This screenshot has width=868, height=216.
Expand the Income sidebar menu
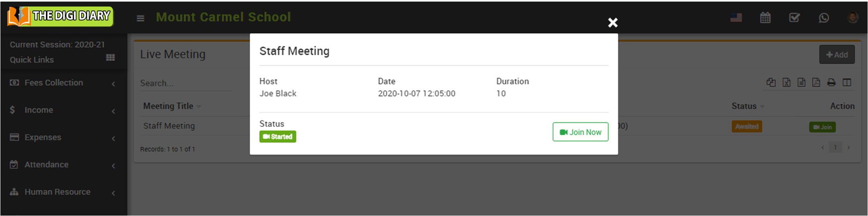tap(39, 110)
